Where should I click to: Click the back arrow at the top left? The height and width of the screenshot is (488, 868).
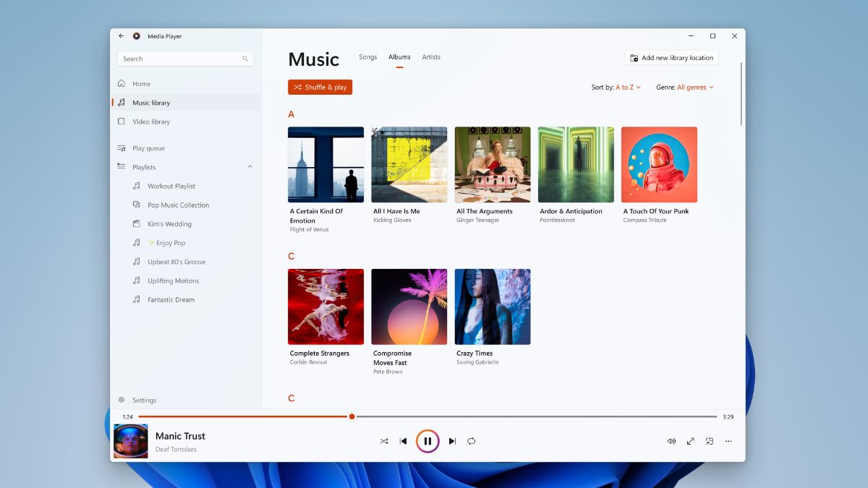(121, 35)
